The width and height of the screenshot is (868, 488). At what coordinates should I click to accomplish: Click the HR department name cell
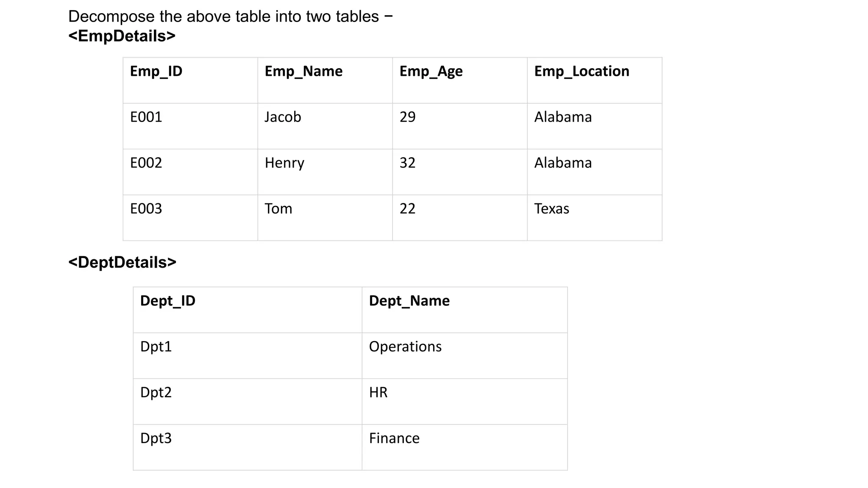pyautogui.click(x=378, y=392)
